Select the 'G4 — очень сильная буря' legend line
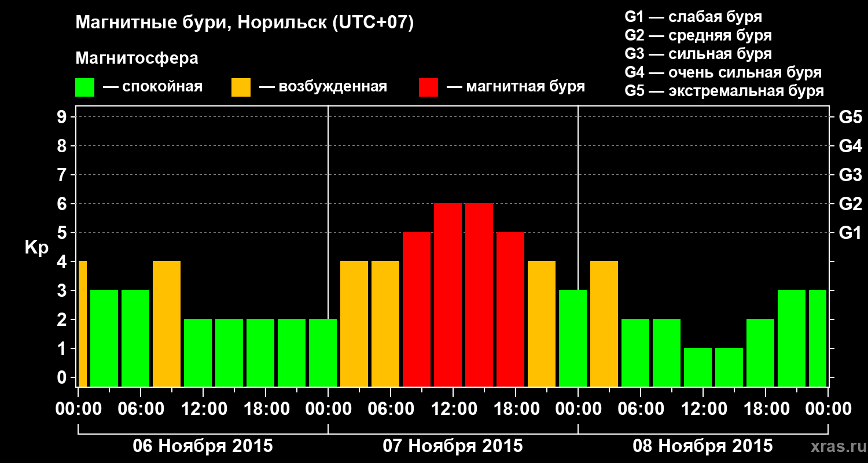This screenshot has height=463, width=868. tap(723, 72)
